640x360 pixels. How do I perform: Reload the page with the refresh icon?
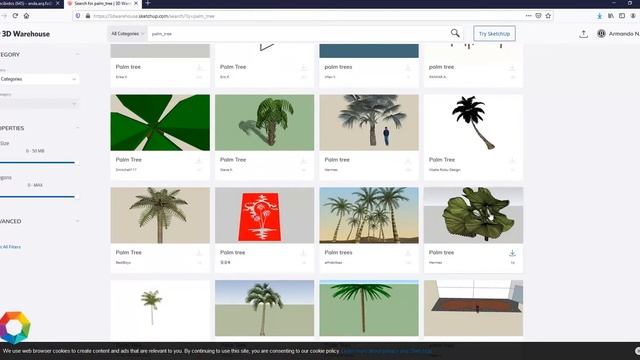coord(15,16)
